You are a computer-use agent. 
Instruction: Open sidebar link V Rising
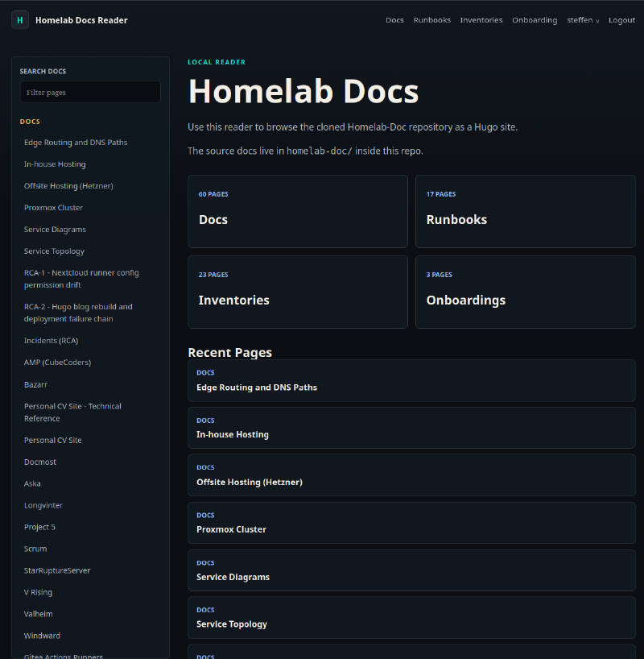38,592
